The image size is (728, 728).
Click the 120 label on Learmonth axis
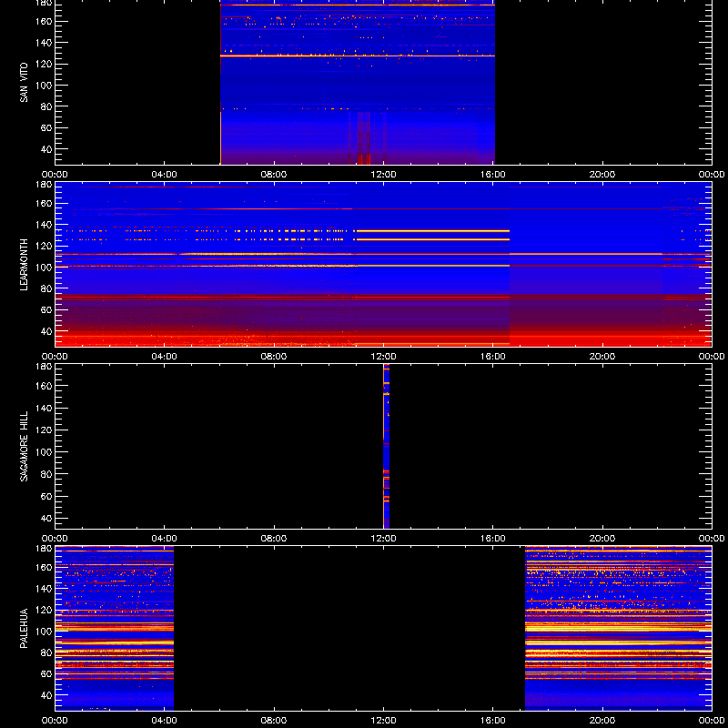[x=44, y=246]
